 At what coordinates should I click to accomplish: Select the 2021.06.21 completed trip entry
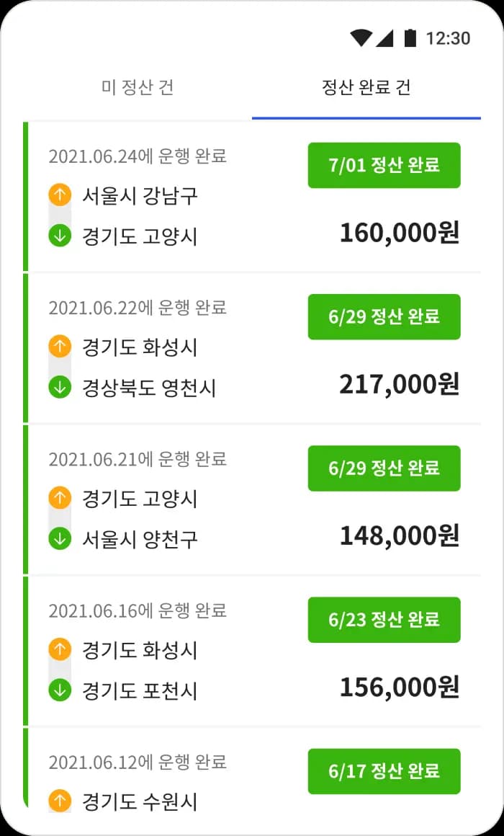(252, 497)
